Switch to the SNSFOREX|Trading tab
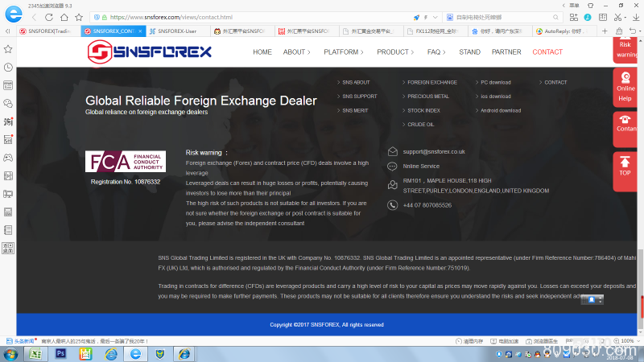644x362 pixels. (x=48, y=31)
